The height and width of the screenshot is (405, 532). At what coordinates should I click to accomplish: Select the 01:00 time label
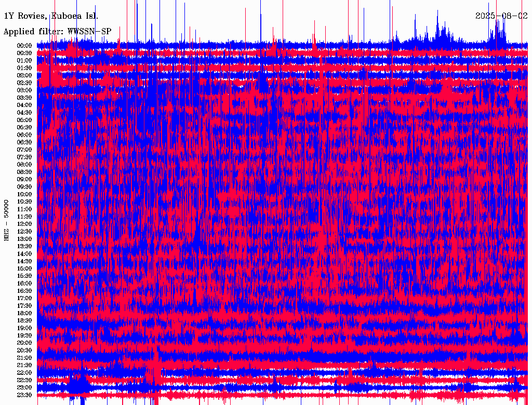coord(24,61)
